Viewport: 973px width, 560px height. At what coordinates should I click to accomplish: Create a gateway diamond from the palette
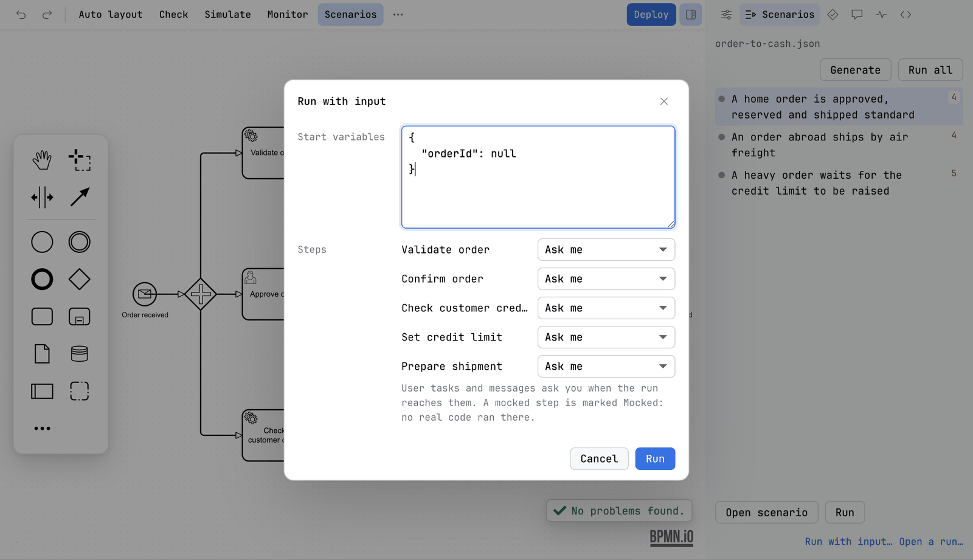80,280
